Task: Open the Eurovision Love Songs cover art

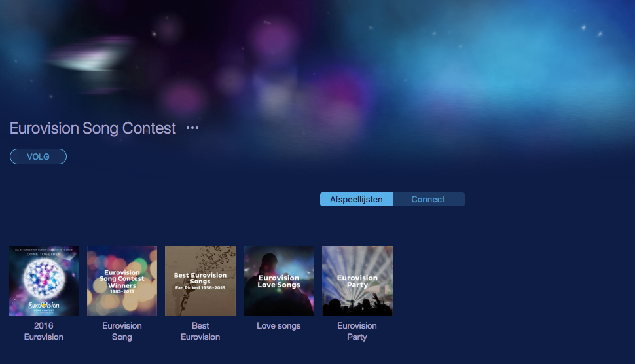Action: [x=279, y=281]
